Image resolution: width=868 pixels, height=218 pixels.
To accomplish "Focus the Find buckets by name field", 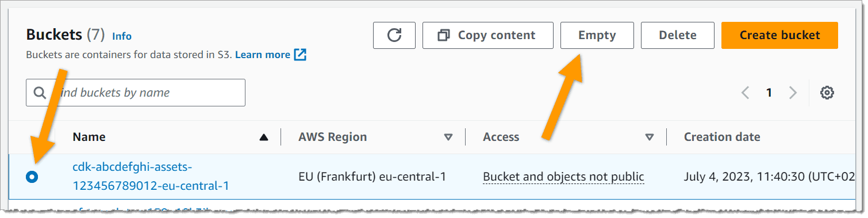I will click(x=136, y=93).
